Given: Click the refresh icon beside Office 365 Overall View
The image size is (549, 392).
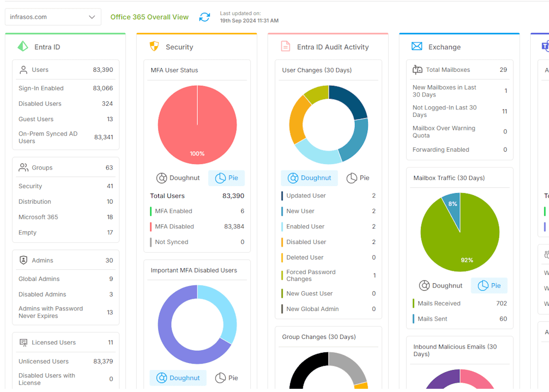Looking at the screenshot, I should [204, 17].
